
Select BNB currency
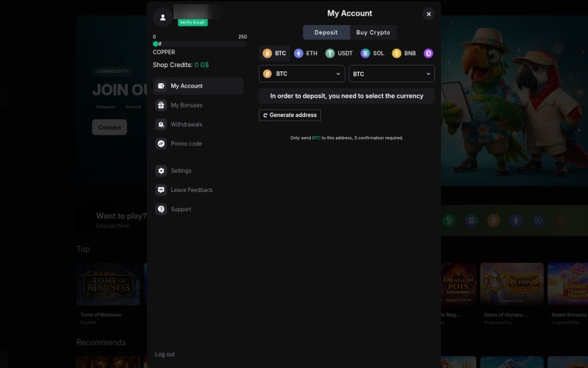tap(404, 53)
